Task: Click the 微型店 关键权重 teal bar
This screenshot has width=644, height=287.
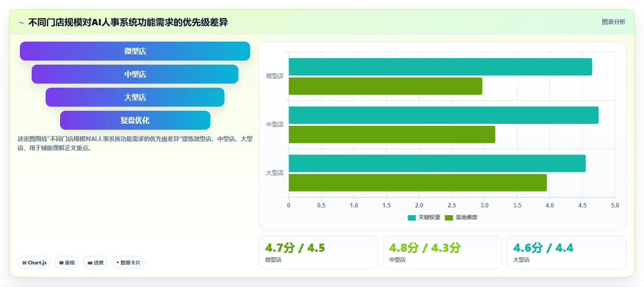Action: pyautogui.click(x=440, y=67)
